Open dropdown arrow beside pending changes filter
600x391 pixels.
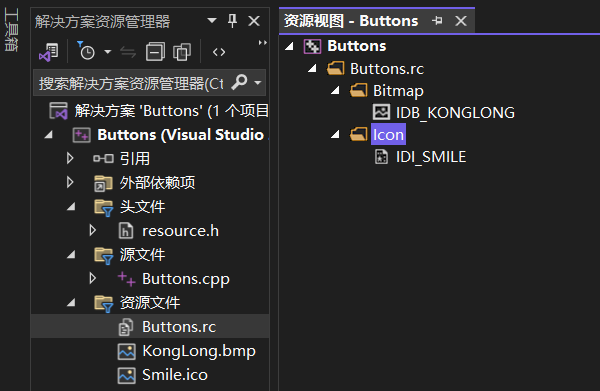[x=108, y=52]
